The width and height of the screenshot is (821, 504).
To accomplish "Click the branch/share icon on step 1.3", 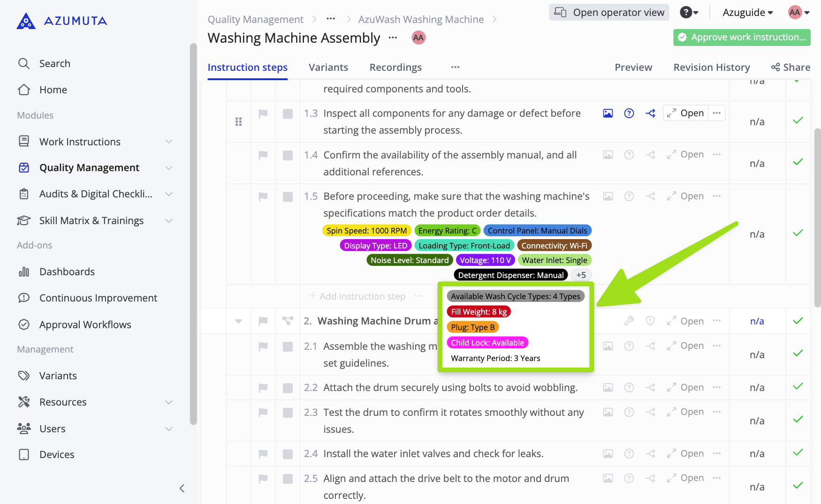I will click(650, 113).
